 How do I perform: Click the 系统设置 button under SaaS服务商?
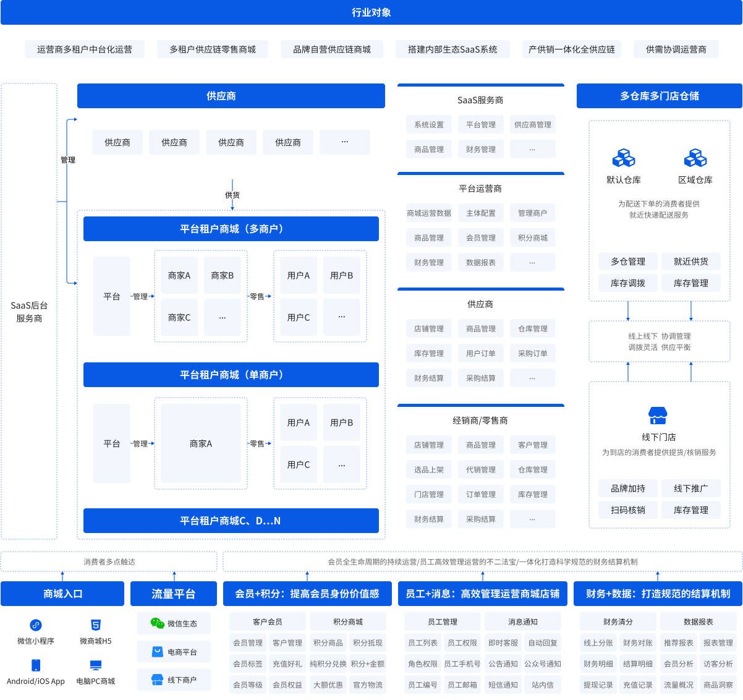point(429,125)
